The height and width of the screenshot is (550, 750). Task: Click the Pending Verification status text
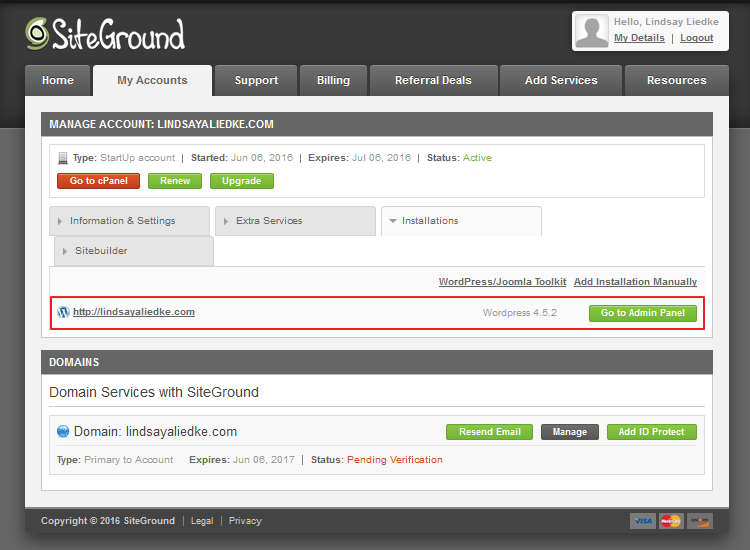395,460
